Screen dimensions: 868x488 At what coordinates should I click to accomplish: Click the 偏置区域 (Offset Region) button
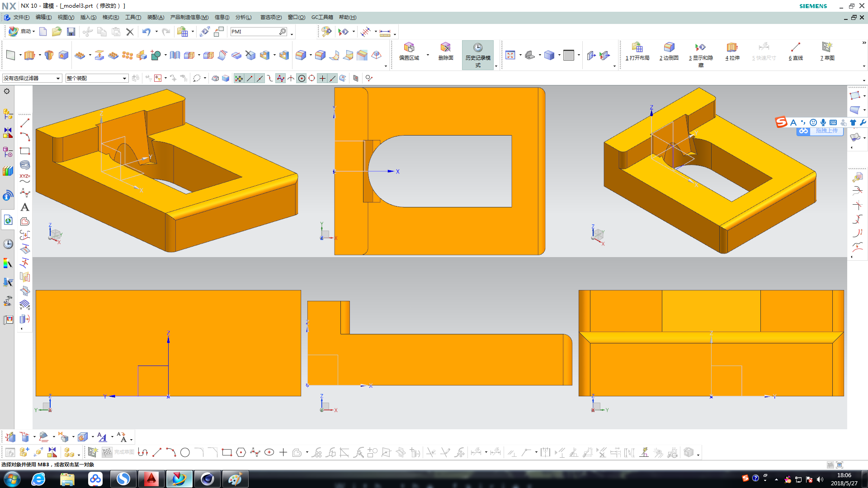coord(409,51)
